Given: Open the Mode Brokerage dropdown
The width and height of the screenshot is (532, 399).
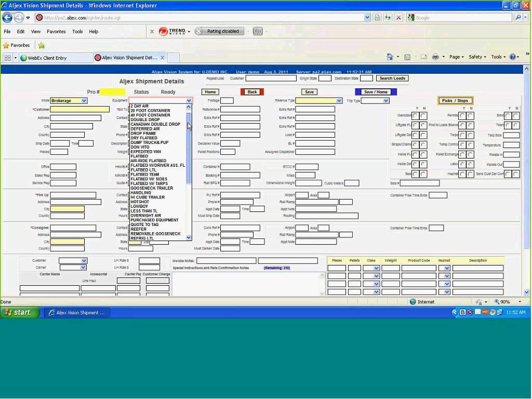Looking at the screenshot, I should click(69, 101).
